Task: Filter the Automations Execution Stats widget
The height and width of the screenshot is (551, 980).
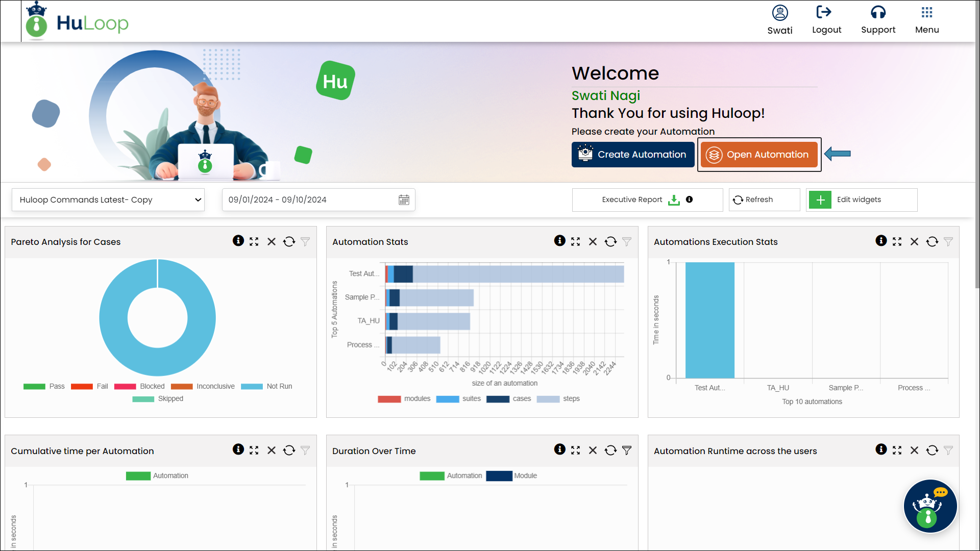Action: tap(948, 242)
